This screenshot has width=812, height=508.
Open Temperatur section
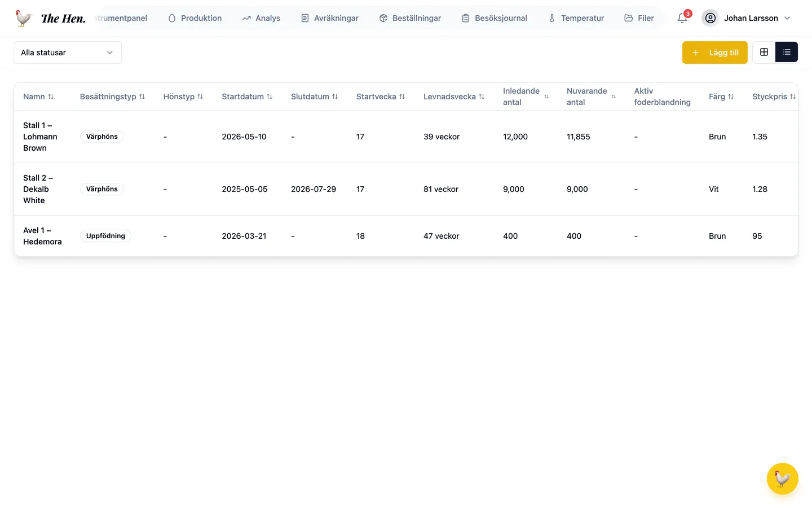click(576, 18)
